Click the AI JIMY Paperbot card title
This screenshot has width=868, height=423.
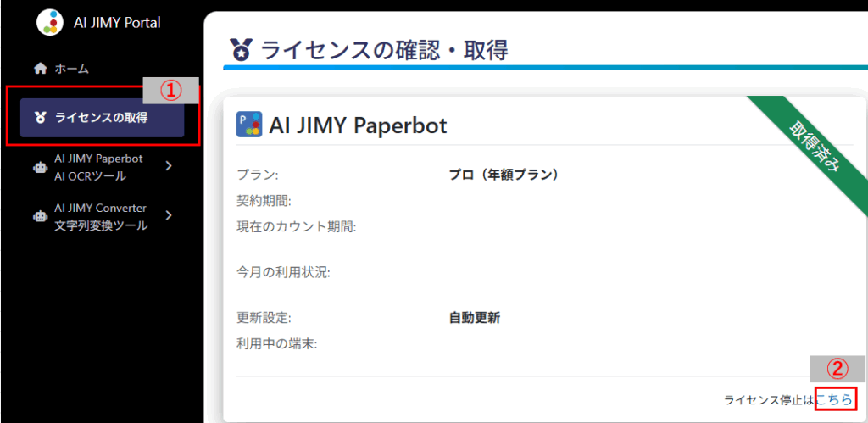coord(357,125)
